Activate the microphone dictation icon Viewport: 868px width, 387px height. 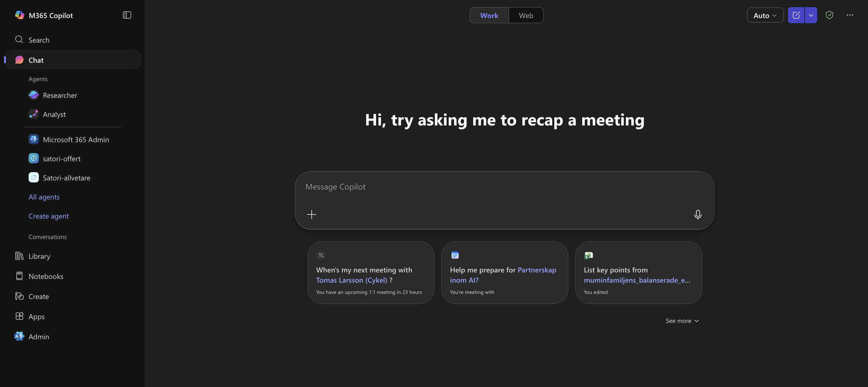click(698, 214)
